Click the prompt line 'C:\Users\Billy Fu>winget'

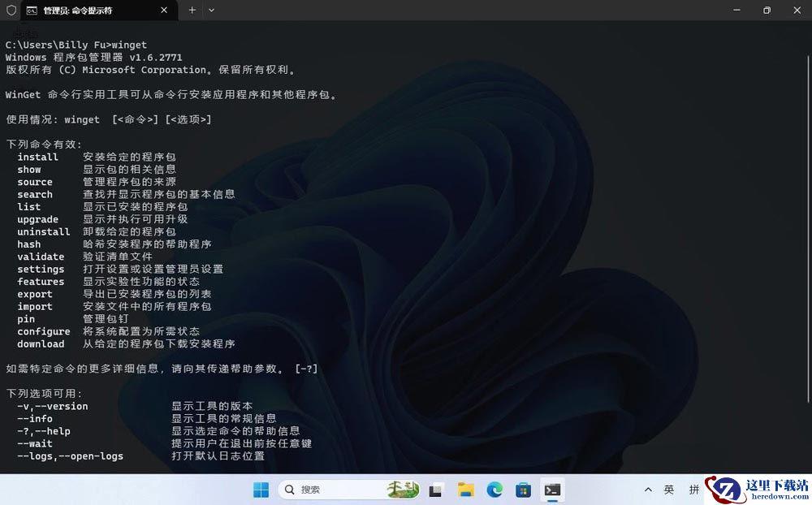pyautogui.click(x=76, y=45)
